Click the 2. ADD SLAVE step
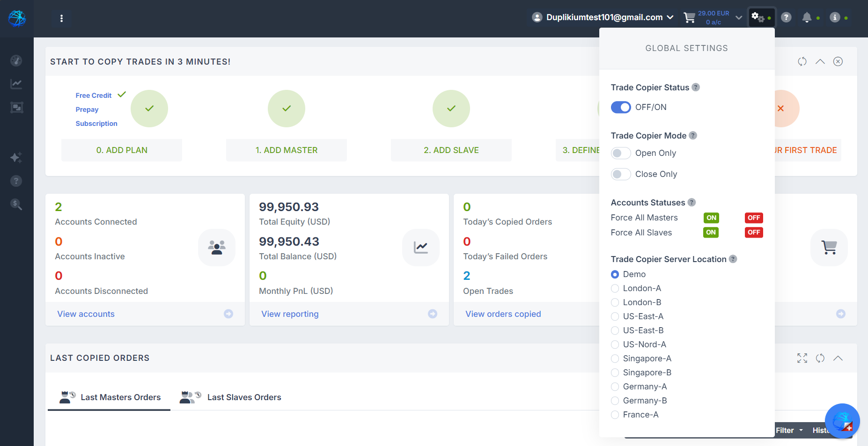868x446 pixels. (x=451, y=150)
